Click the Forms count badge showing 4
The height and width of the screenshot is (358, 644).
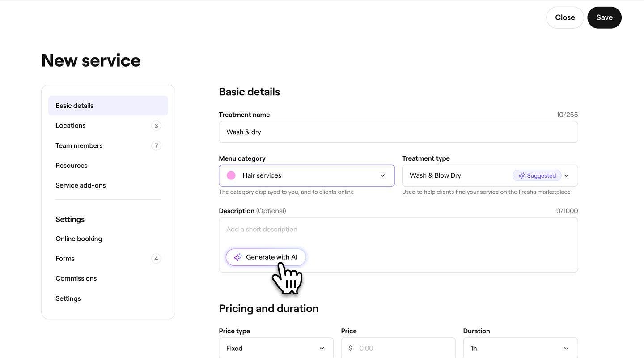pyautogui.click(x=156, y=259)
